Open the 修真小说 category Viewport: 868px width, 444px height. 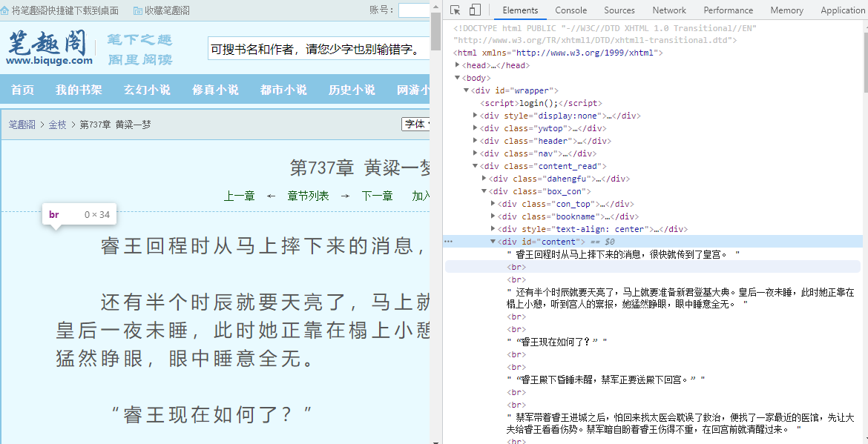click(x=215, y=90)
